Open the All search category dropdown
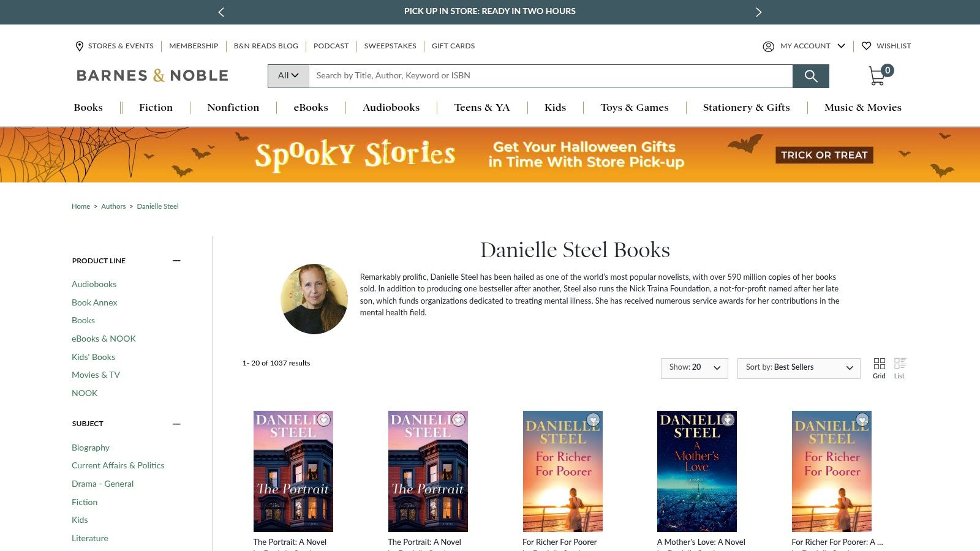This screenshot has height=551, width=980. (x=287, y=76)
